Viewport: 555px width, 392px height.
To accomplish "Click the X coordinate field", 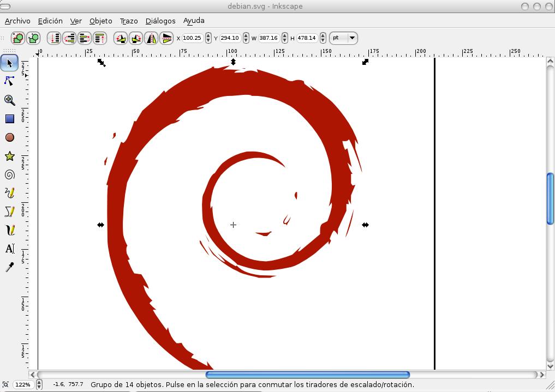I will pyautogui.click(x=193, y=38).
